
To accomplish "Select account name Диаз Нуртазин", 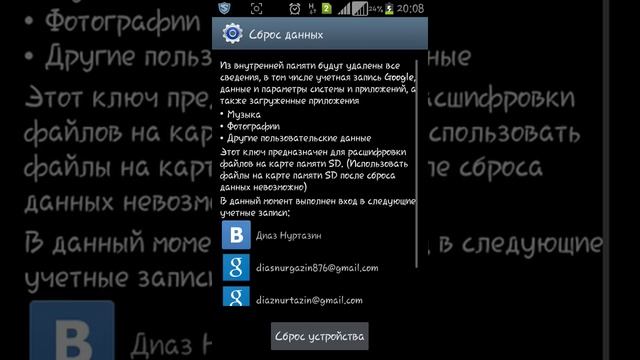I will pyautogui.click(x=289, y=236).
